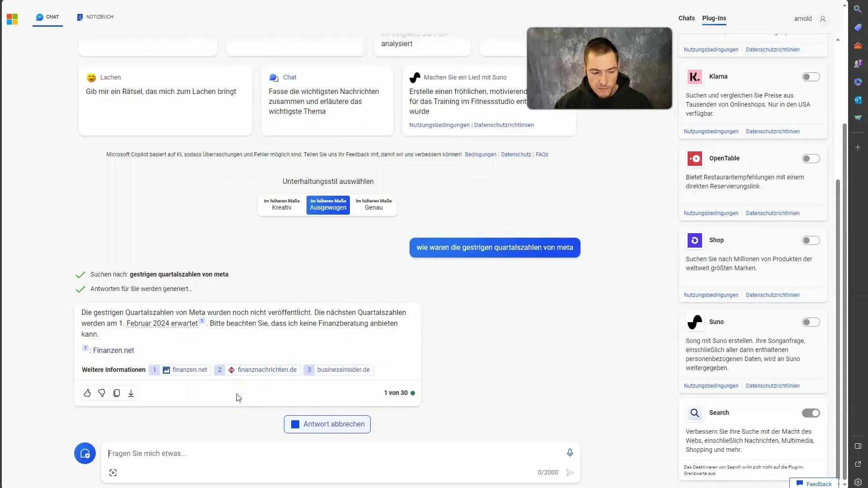This screenshot has height=488, width=868.
Task: Click the thumbs down icon on response
Action: click(x=102, y=393)
